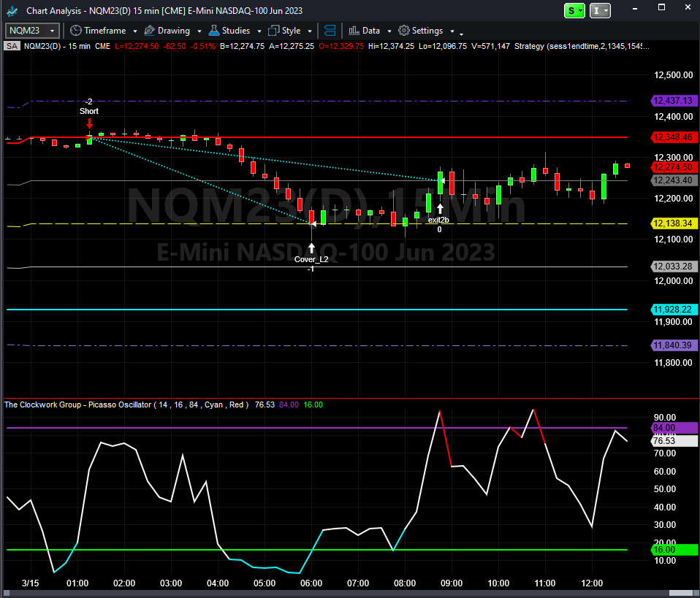Screen dimensions: 700x598
Task: Expand the Settings menu arrow
Action: click(452, 31)
